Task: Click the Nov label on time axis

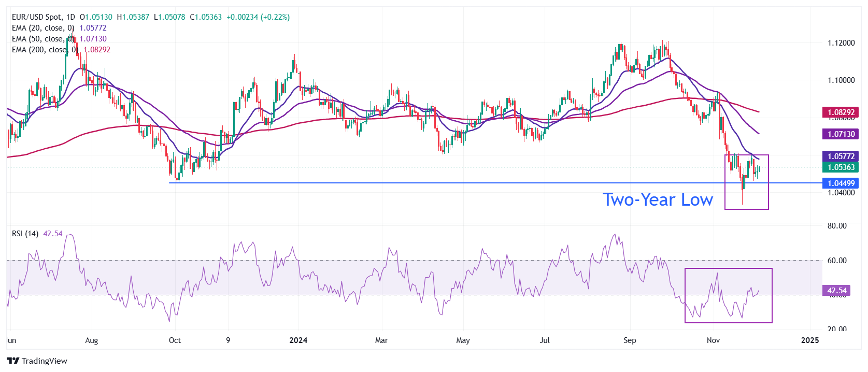Action: (x=713, y=340)
